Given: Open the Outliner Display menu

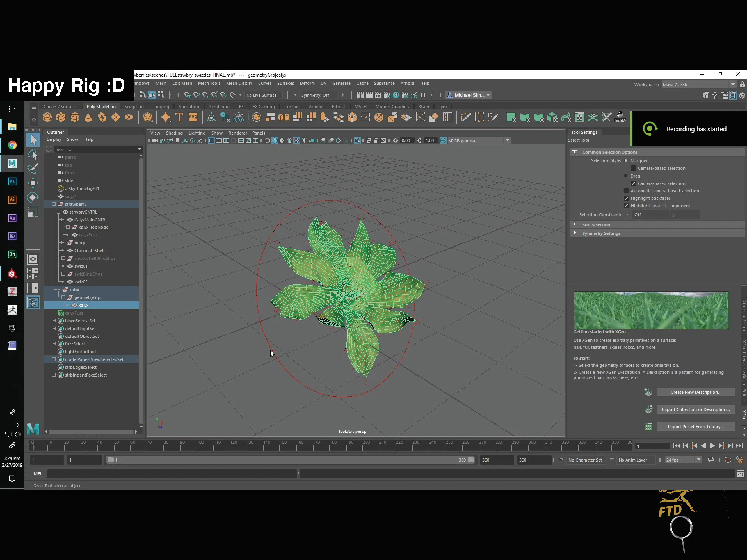Looking at the screenshot, I should click(x=54, y=139).
